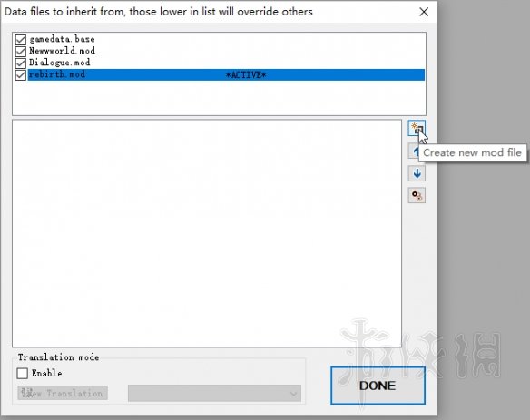530x420 pixels.
Task: Toggle the Dialogue.mod checkbox
Action: [x=21, y=63]
